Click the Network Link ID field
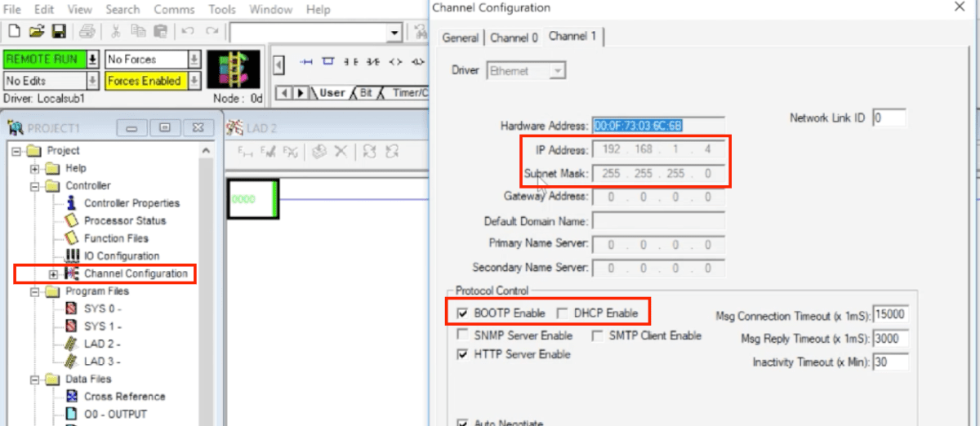The image size is (980, 426). pyautogui.click(x=889, y=118)
